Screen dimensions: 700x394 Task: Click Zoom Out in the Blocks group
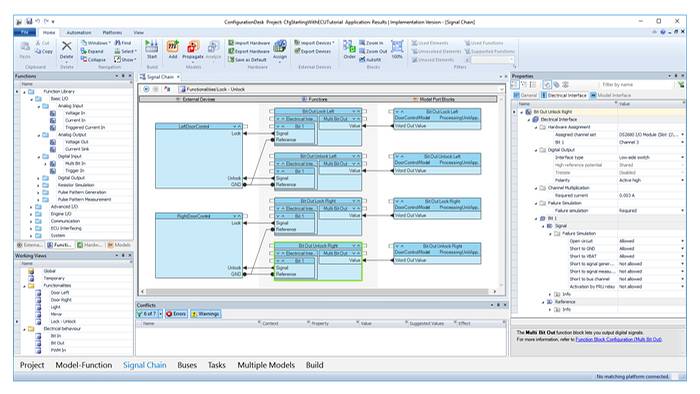pyautogui.click(x=373, y=51)
